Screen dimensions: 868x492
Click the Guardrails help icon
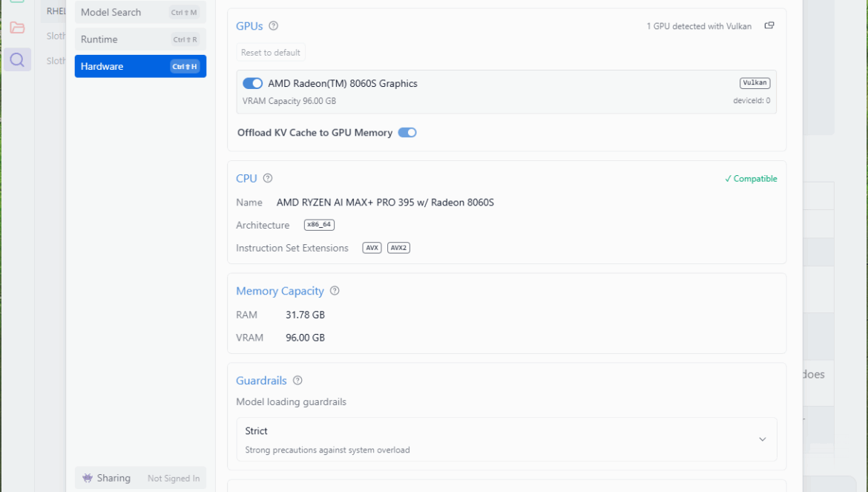tap(297, 381)
